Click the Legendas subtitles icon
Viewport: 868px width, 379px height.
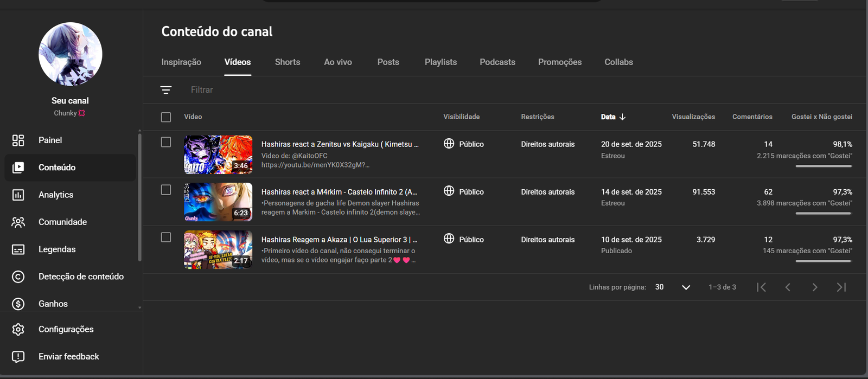coord(18,249)
